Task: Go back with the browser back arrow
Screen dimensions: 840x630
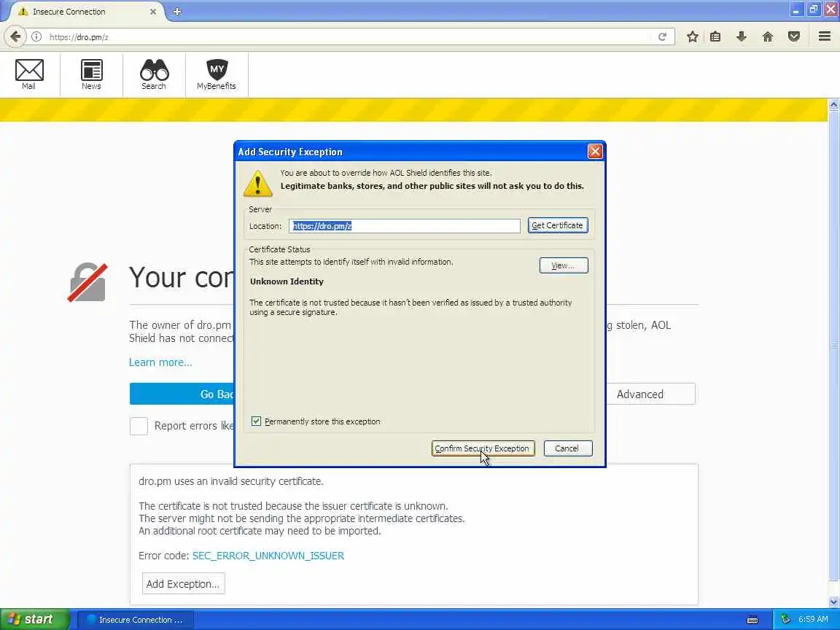Action: pyautogui.click(x=15, y=36)
